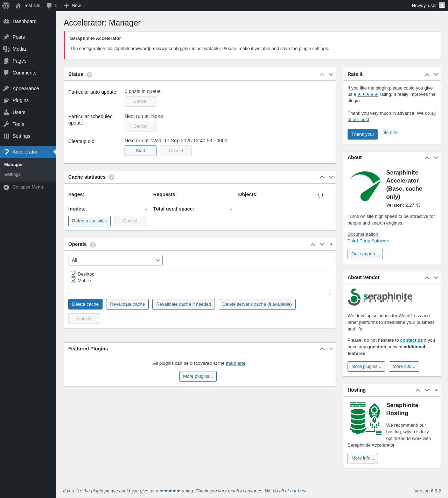Open the Posts menu
The height and width of the screenshot is (498, 448).
click(x=28, y=37)
